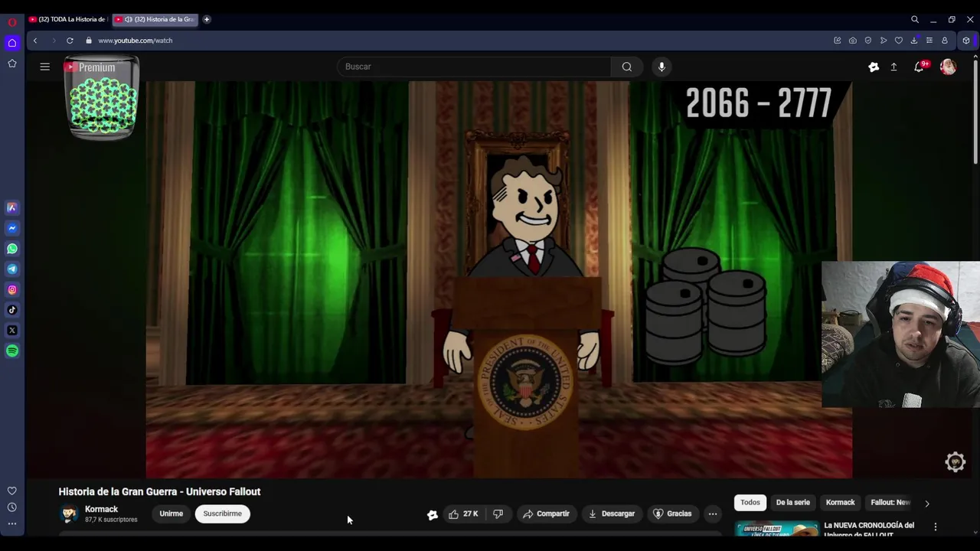
Task: Open a new browser tab
Action: [x=207, y=20]
